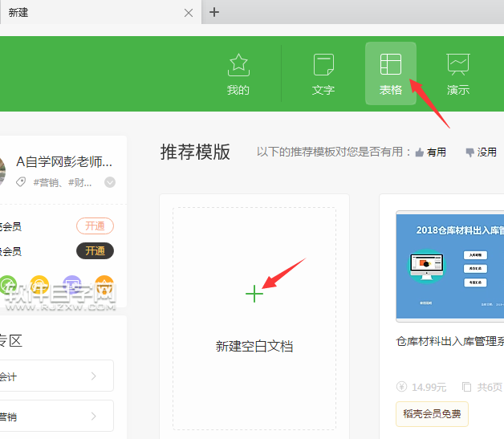Click 新建空白文档 label

tap(254, 346)
